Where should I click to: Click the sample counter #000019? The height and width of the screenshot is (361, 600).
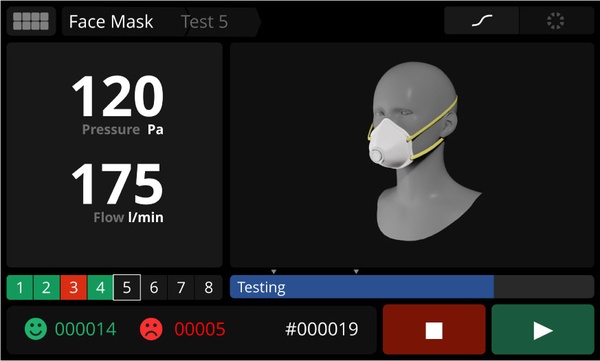click(322, 329)
